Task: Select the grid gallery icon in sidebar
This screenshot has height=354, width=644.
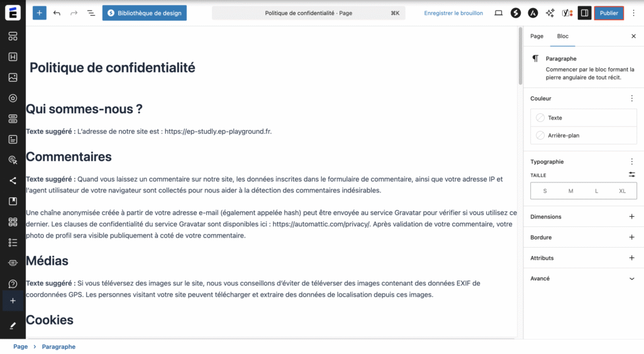Action: pos(13,222)
